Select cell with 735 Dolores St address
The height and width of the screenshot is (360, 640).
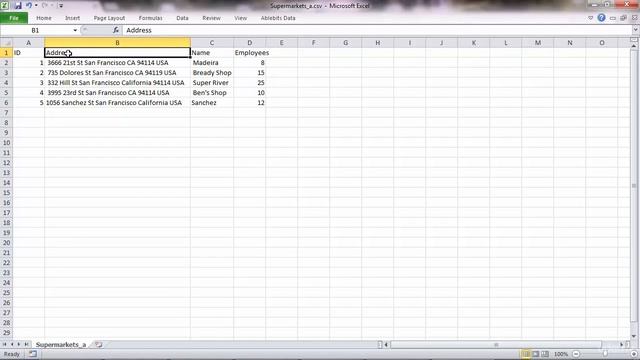(117, 73)
